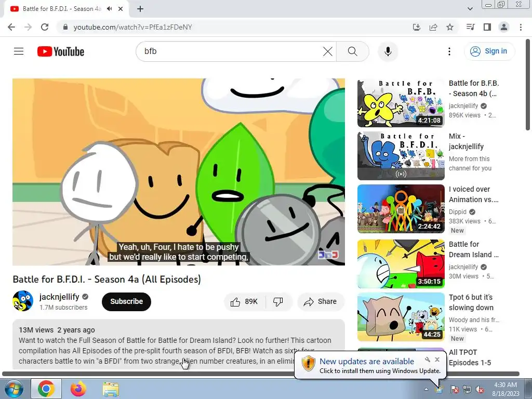Bookmark this page with the star icon
The width and height of the screenshot is (532, 399).
pyautogui.click(x=450, y=27)
